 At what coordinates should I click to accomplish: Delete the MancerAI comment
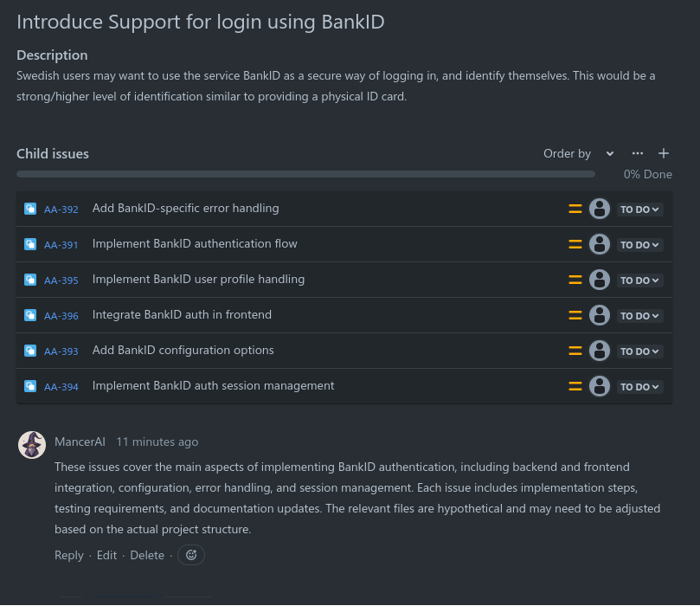point(147,555)
